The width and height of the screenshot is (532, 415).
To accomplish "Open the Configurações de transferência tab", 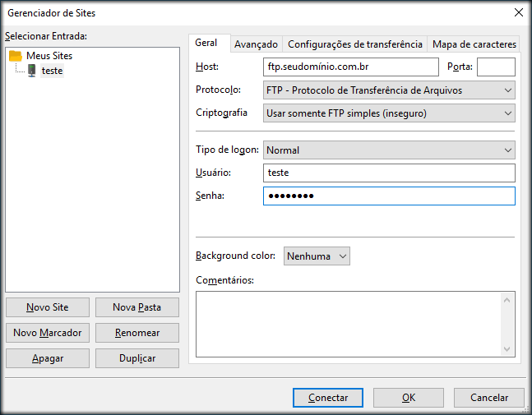I will (355, 44).
